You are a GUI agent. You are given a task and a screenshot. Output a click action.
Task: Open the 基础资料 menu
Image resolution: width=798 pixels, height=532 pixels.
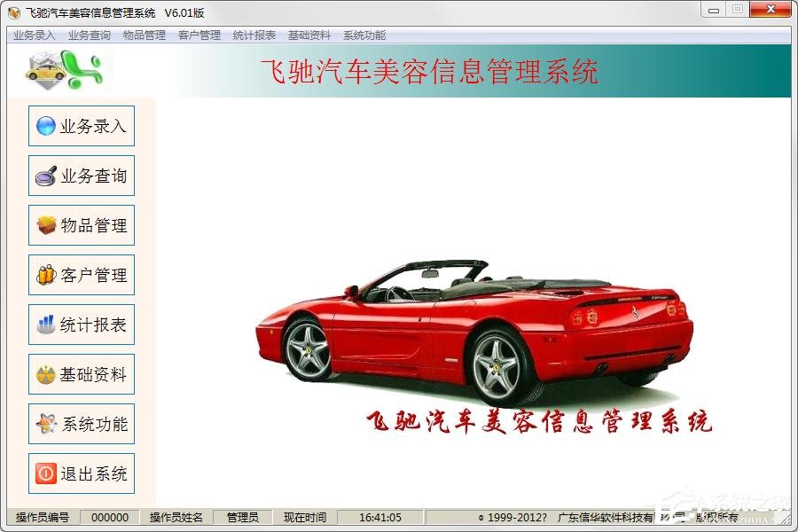pos(308,35)
